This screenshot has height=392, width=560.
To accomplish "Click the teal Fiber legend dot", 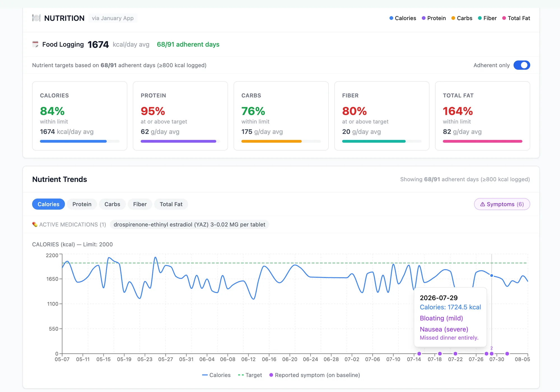I will coord(480,18).
